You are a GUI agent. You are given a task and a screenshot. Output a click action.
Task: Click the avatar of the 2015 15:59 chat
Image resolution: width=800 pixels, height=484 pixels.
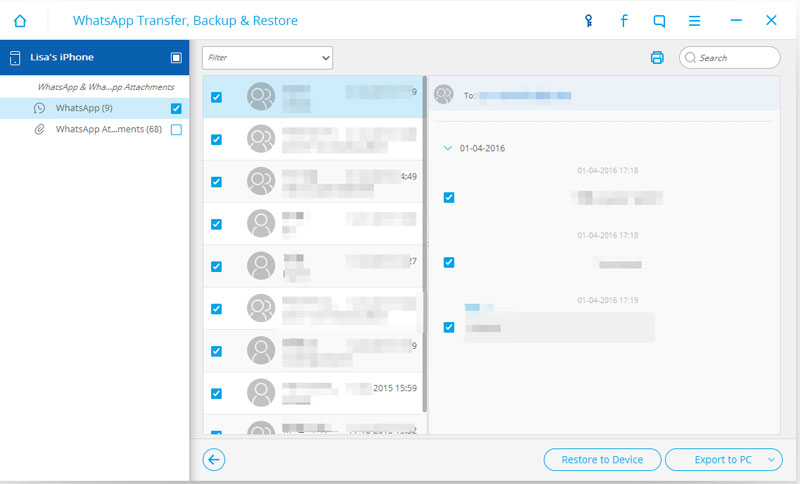coord(261,393)
